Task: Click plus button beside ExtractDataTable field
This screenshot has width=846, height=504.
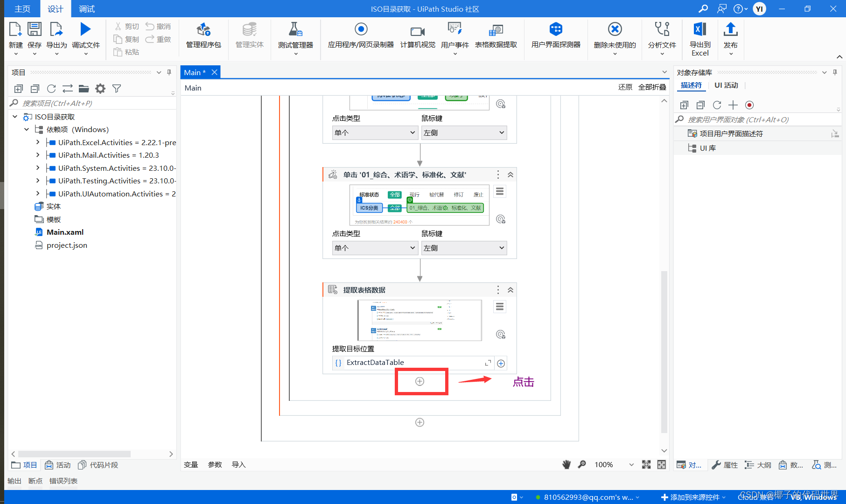Action: point(501,364)
